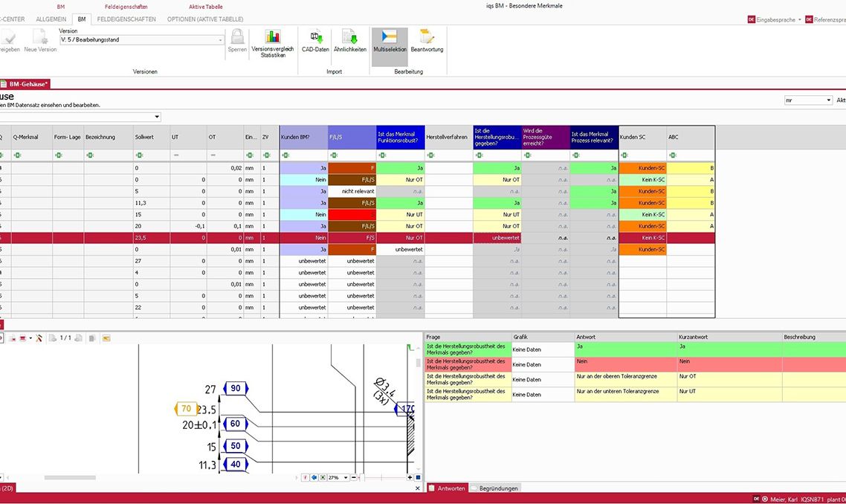Open the ALLGEMEIN ribbon tab

point(51,19)
